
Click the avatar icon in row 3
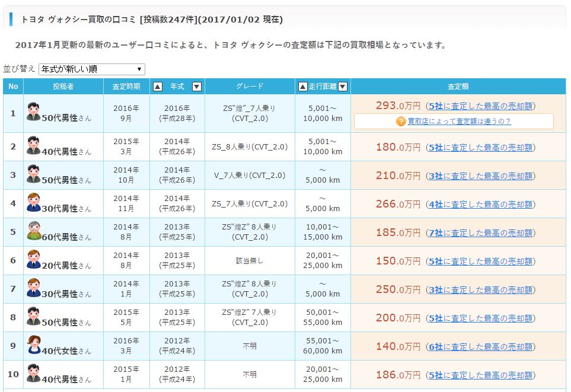point(34,173)
